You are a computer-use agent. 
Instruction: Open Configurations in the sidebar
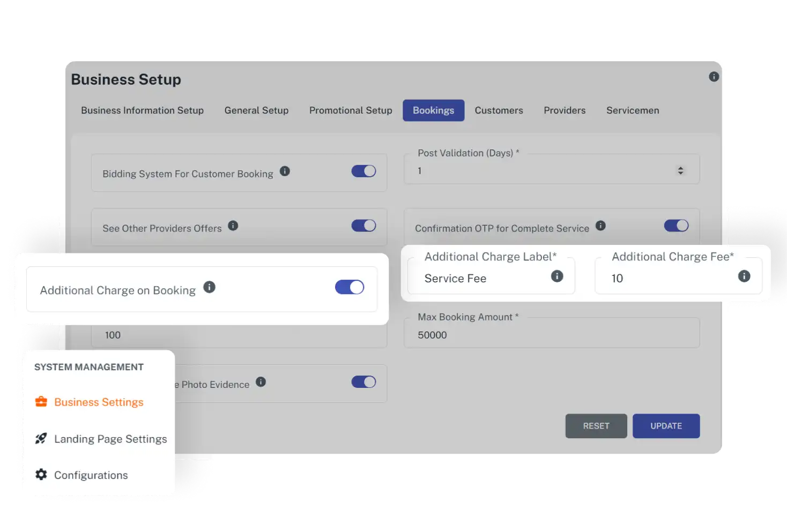(x=91, y=475)
